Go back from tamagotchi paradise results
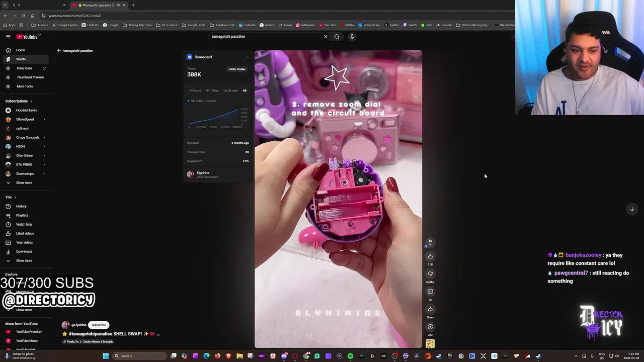This screenshot has width=644, height=362. [59, 51]
